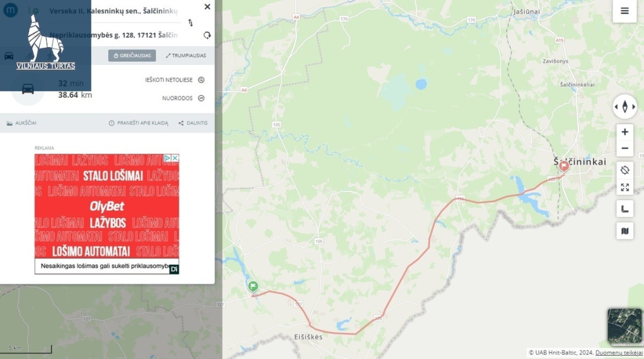
Task: Click PRANEŠTI APIE KLAIDĄ report link
Action: click(x=139, y=123)
